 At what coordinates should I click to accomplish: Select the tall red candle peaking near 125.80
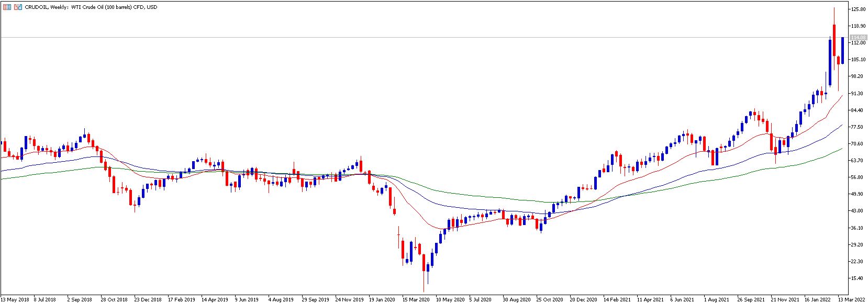point(834,40)
